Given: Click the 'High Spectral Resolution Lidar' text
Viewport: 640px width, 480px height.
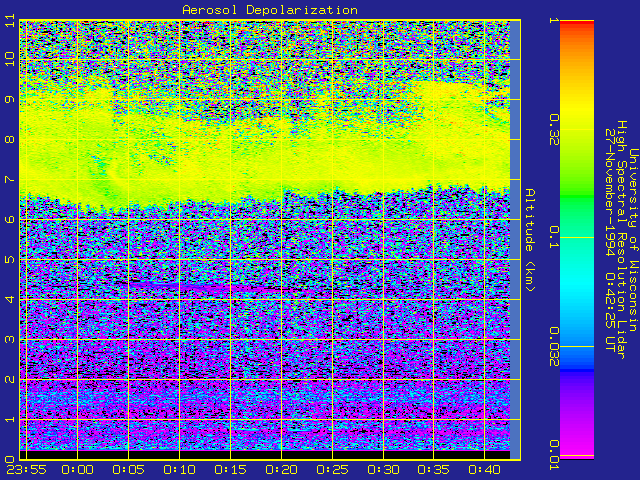Looking at the screenshot, I should (622, 240).
